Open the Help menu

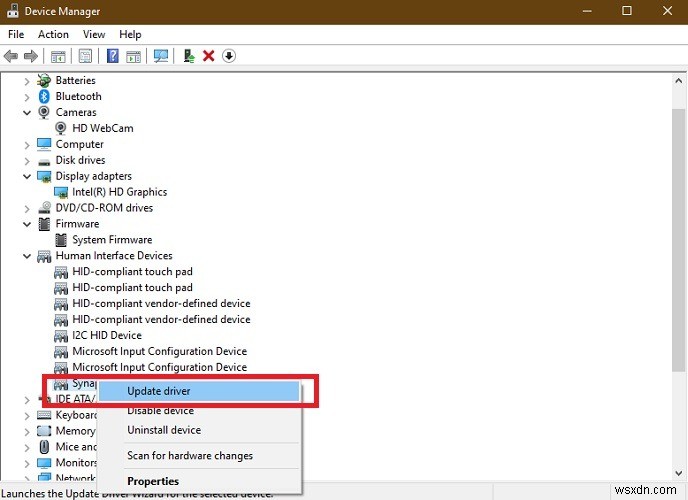point(130,34)
